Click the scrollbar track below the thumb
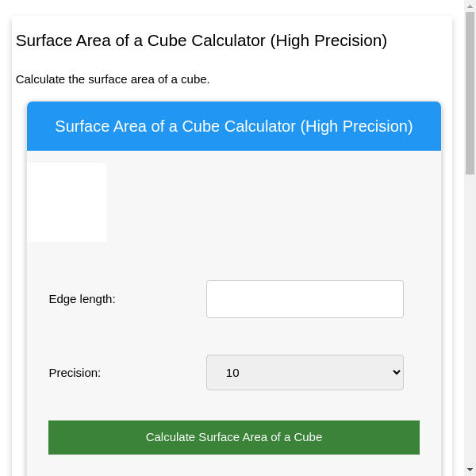This screenshot has height=476, width=476. pyautogui.click(x=470, y=317)
